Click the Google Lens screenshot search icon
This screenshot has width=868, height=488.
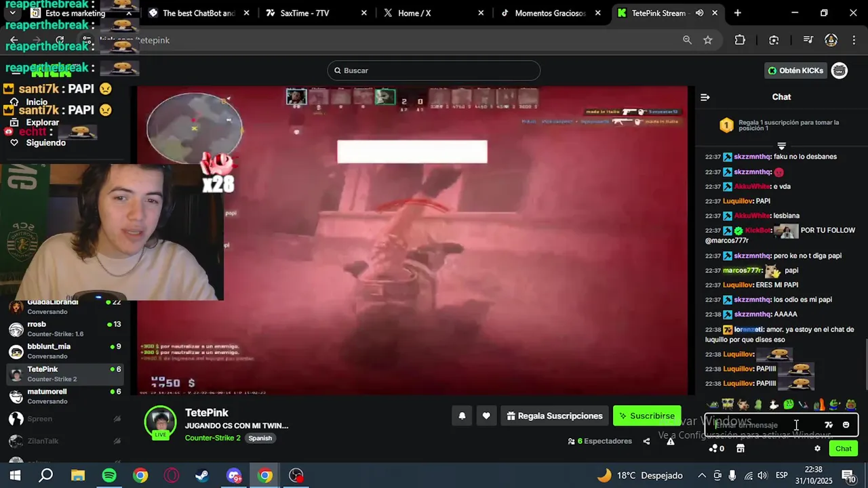point(774,40)
